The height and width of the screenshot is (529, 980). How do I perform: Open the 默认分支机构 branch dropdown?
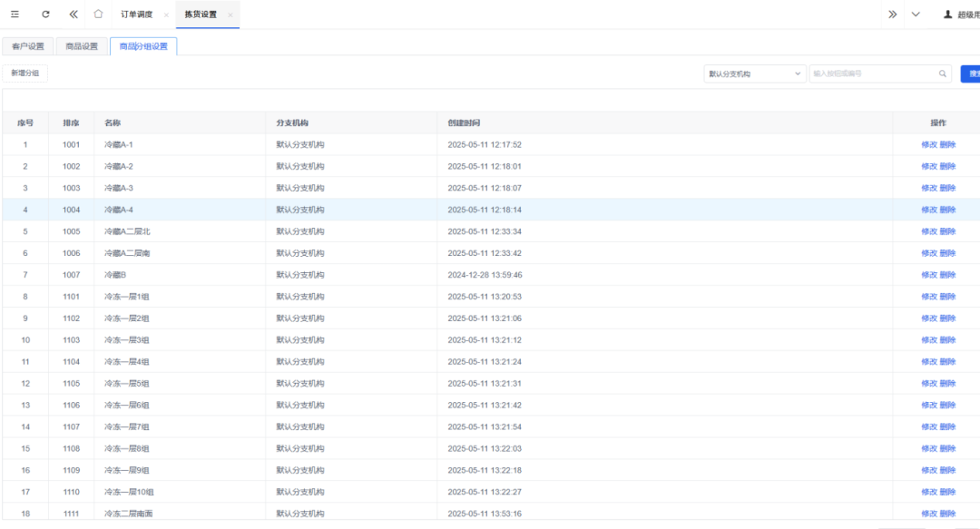[x=754, y=73]
